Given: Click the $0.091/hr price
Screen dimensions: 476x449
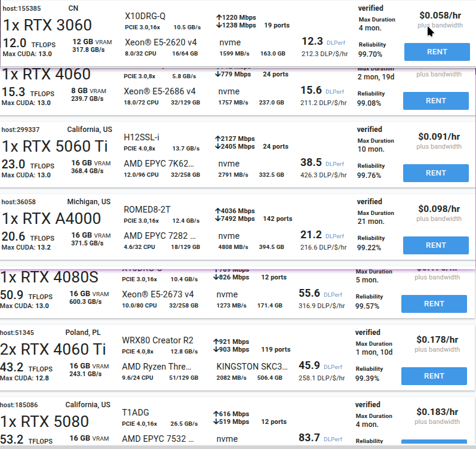Looking at the screenshot, I should (439, 137).
